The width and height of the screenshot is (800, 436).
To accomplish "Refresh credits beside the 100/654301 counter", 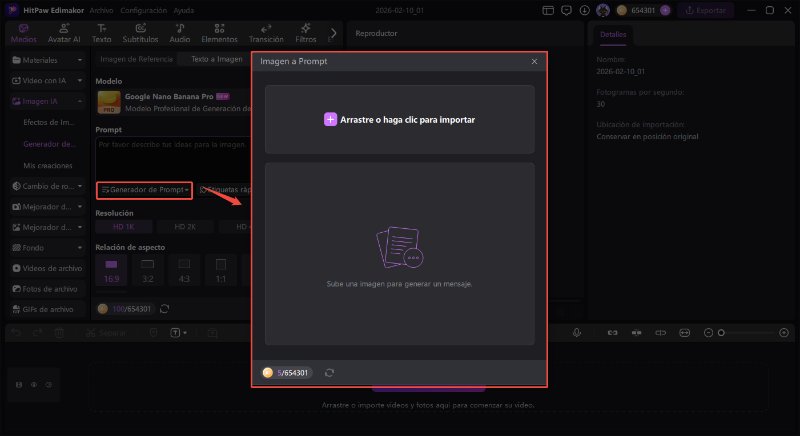I will point(164,309).
